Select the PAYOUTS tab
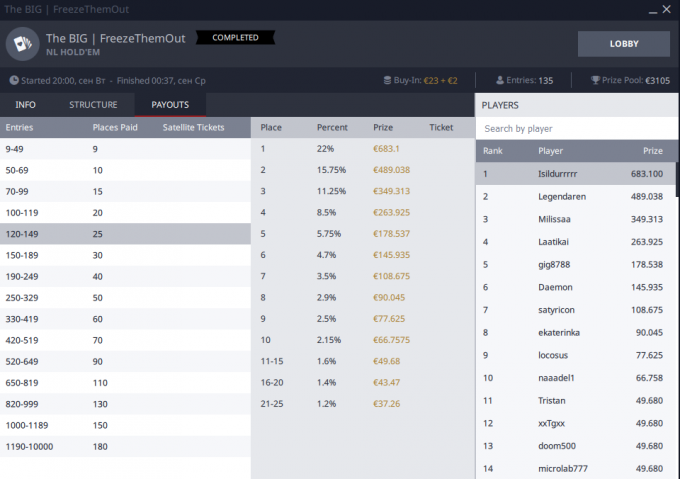This screenshot has height=479, width=680. coord(170,104)
